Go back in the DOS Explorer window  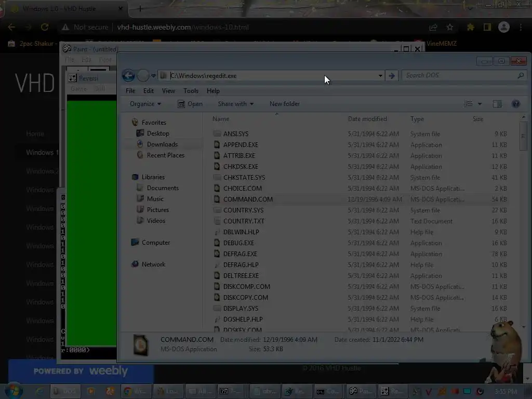[129, 75]
